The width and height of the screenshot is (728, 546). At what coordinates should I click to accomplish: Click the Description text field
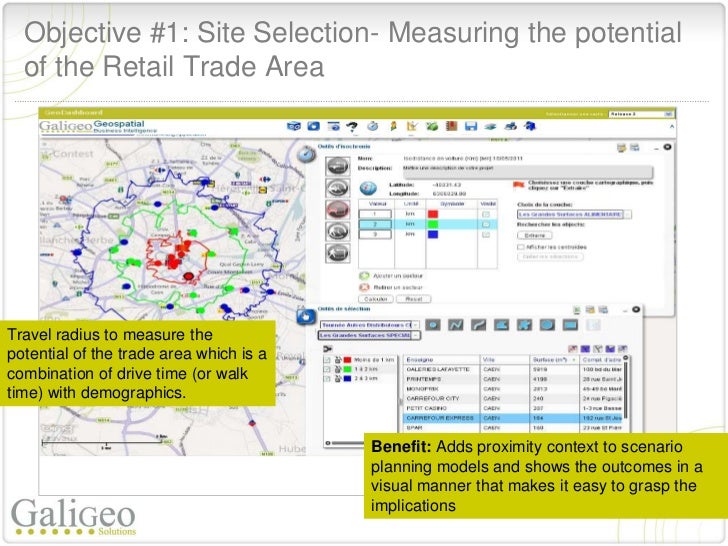tap(528, 172)
